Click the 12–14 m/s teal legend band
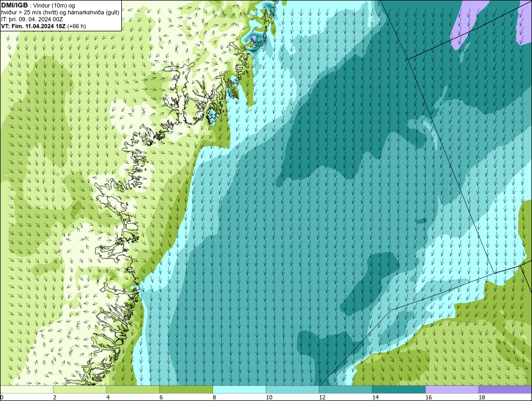Viewport: 532px width, 401px height. click(x=346, y=389)
